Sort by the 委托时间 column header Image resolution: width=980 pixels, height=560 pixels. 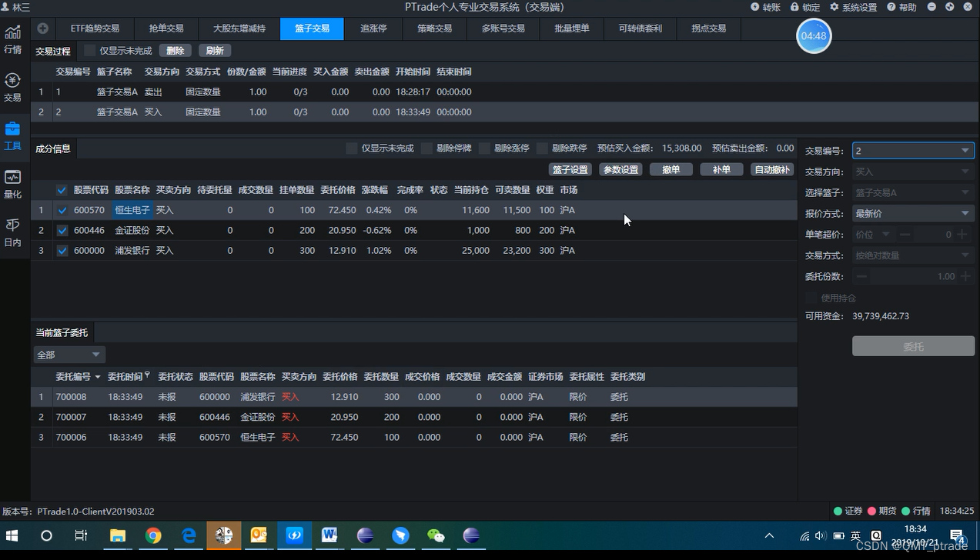tap(126, 376)
